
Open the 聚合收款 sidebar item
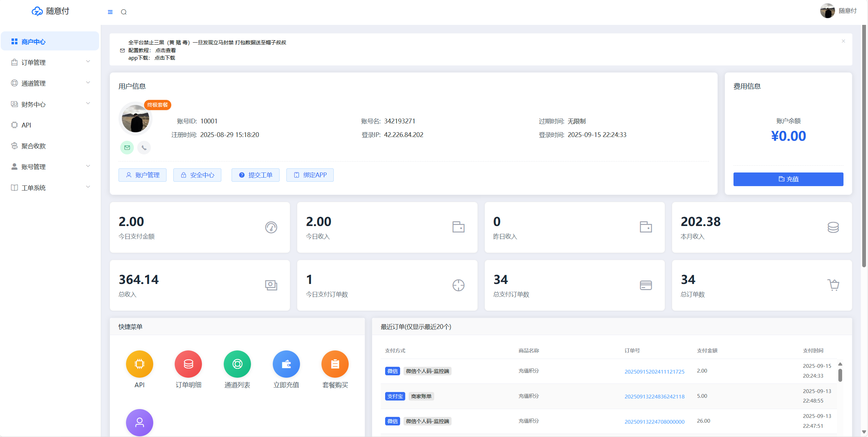click(33, 146)
